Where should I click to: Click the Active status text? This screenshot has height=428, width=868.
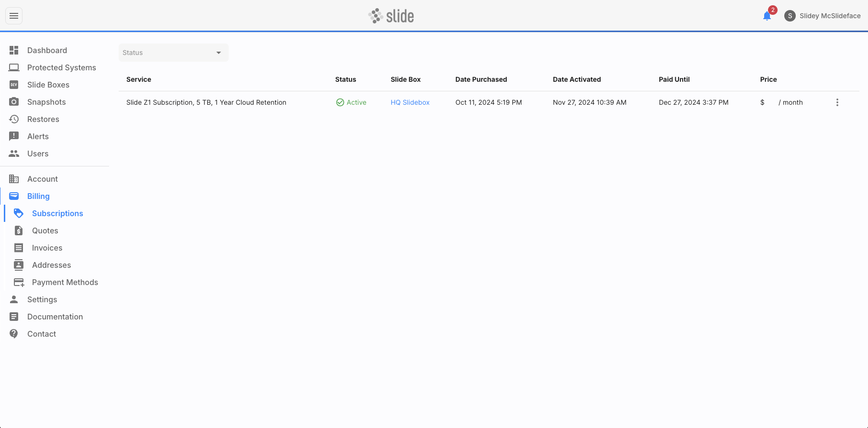[356, 102]
